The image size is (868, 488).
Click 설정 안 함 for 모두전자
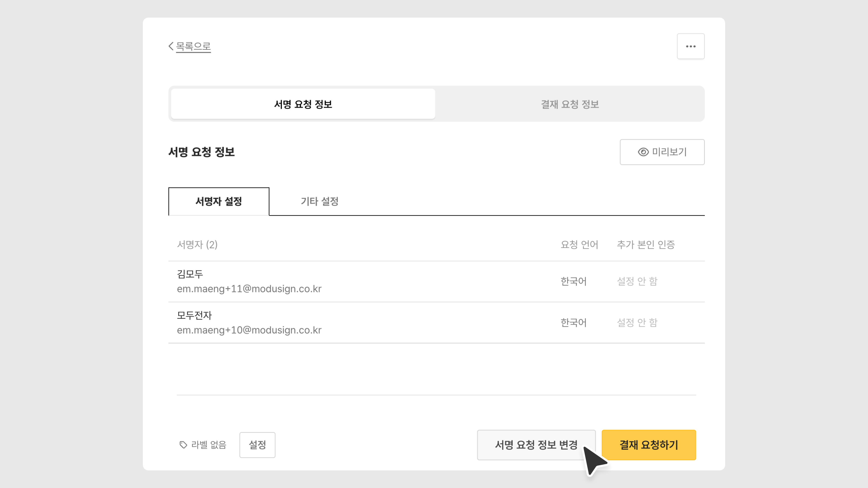point(637,323)
